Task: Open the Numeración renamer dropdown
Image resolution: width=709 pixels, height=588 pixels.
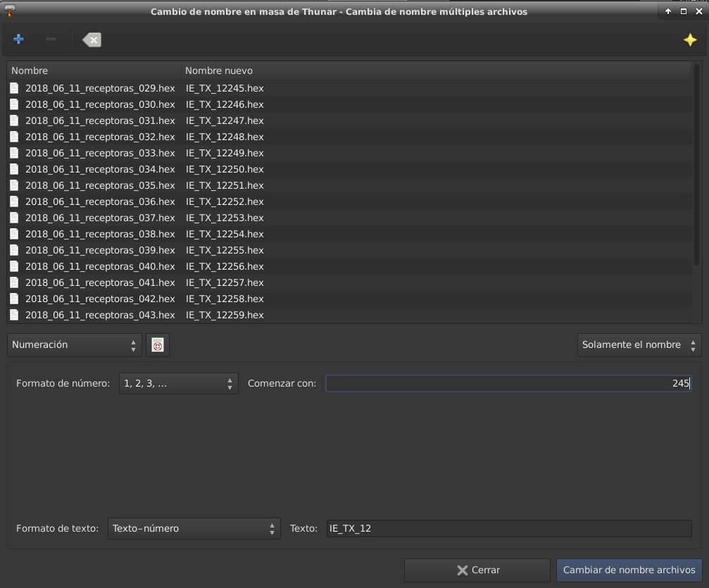Action: 74,345
